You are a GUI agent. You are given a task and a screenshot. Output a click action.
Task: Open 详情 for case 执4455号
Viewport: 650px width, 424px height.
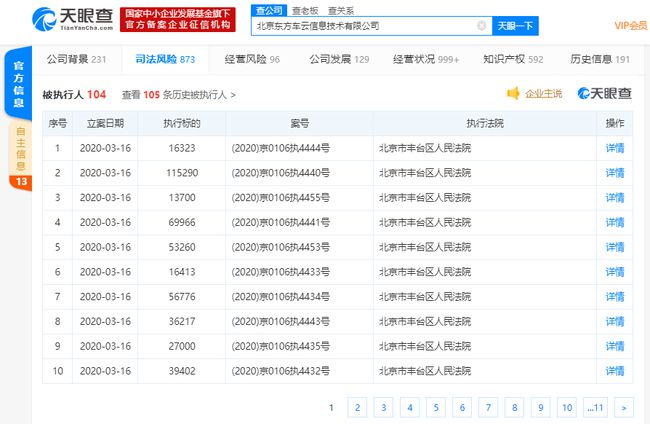(x=615, y=198)
